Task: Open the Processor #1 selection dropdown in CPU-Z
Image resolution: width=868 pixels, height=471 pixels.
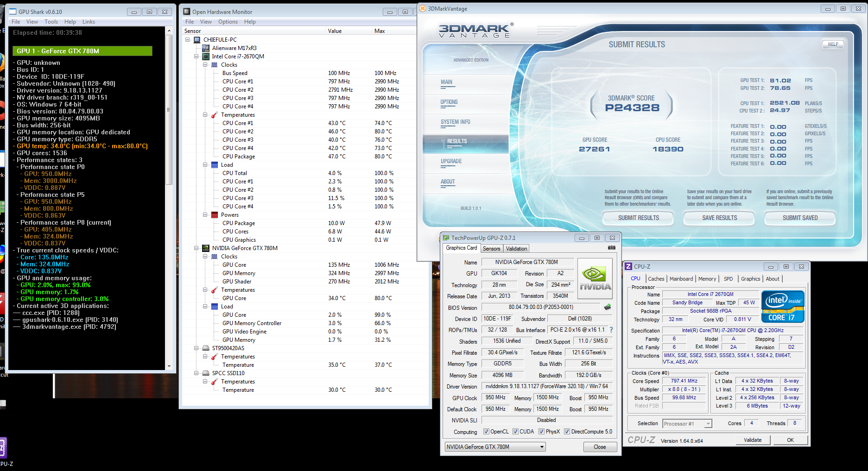Action: point(687,424)
